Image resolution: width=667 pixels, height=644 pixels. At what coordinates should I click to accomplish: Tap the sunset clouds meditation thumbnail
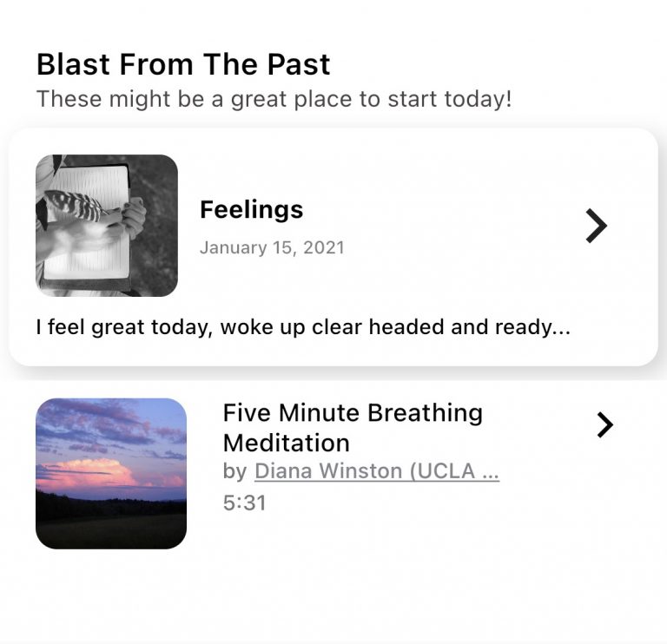(x=111, y=474)
